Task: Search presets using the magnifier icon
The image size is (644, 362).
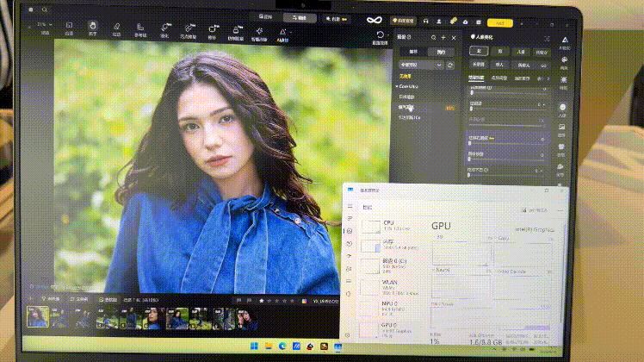Action: pos(433,37)
